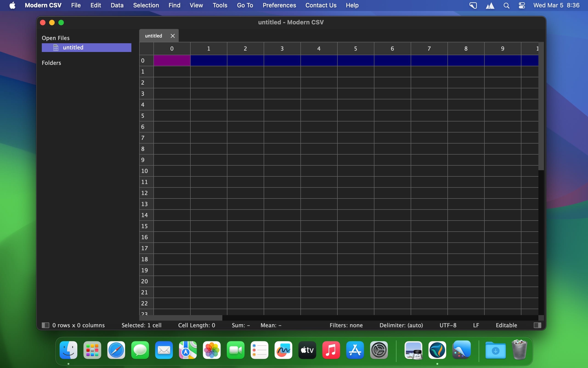
Task: Select column header 9
Action: 503,49
